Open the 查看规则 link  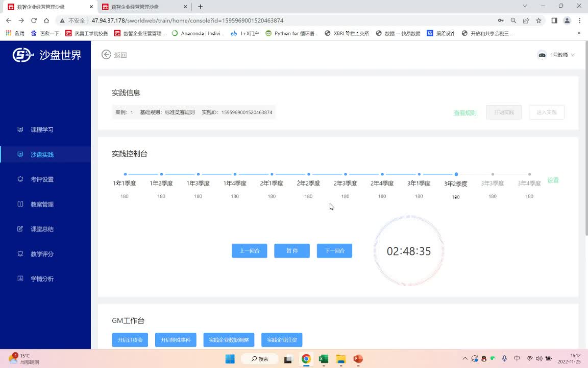click(465, 112)
